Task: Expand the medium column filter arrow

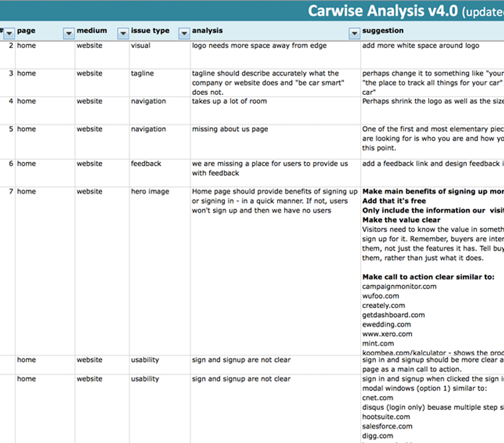Action: pyautogui.click(x=123, y=33)
